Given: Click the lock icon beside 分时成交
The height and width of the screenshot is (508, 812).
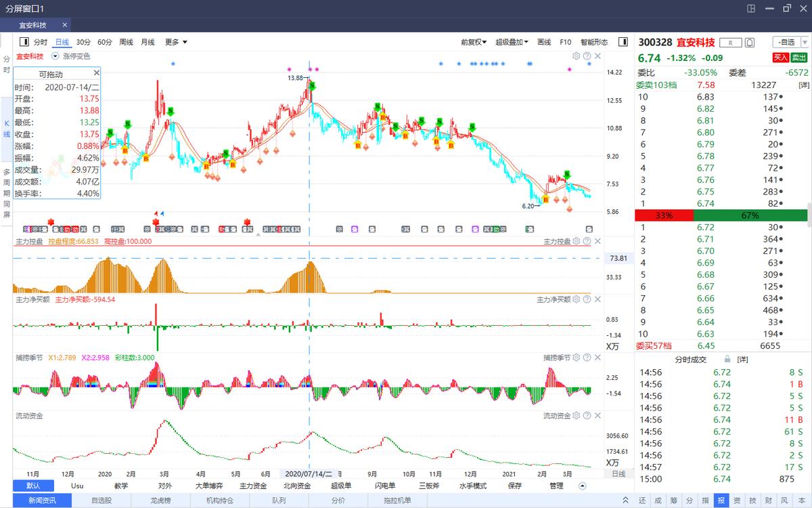Looking at the screenshot, I should (727, 359).
